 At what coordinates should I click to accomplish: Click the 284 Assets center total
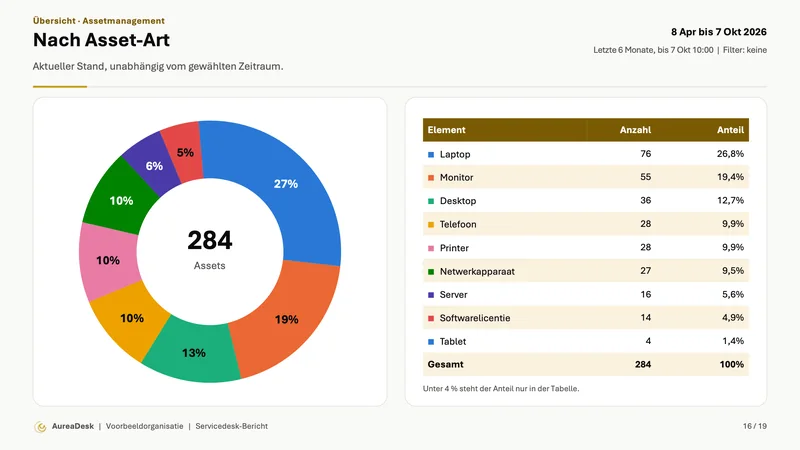[210, 249]
